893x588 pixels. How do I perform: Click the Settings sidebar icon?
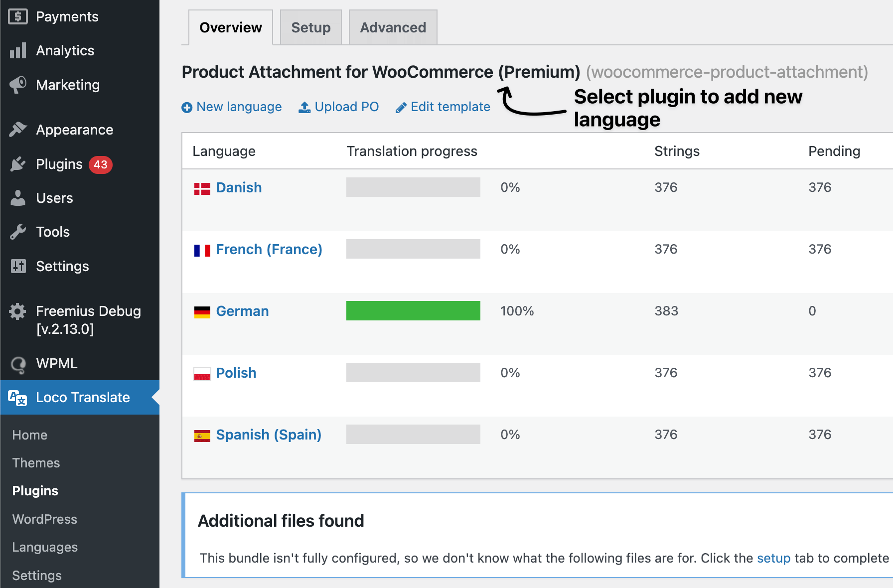17,266
